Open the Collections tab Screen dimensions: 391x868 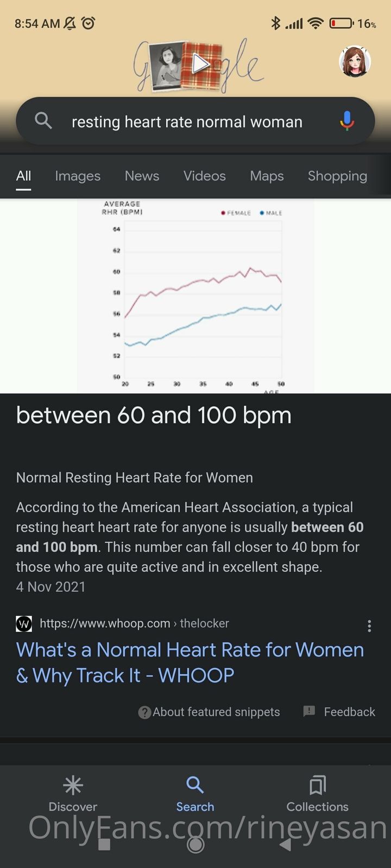pos(317,794)
